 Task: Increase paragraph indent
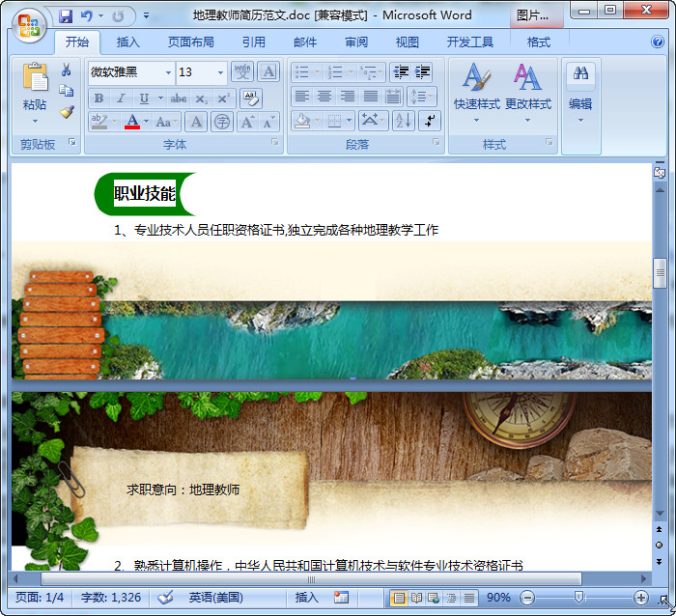[x=423, y=72]
